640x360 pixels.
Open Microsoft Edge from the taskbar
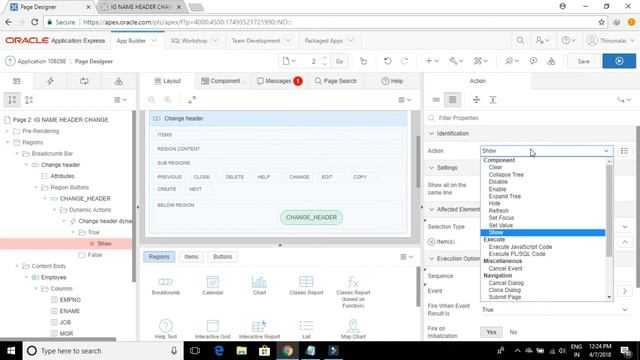[219, 351]
